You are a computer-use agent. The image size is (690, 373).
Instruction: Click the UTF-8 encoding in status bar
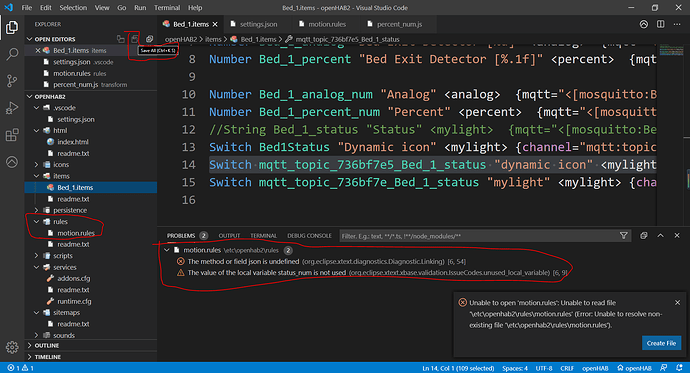coord(543,368)
